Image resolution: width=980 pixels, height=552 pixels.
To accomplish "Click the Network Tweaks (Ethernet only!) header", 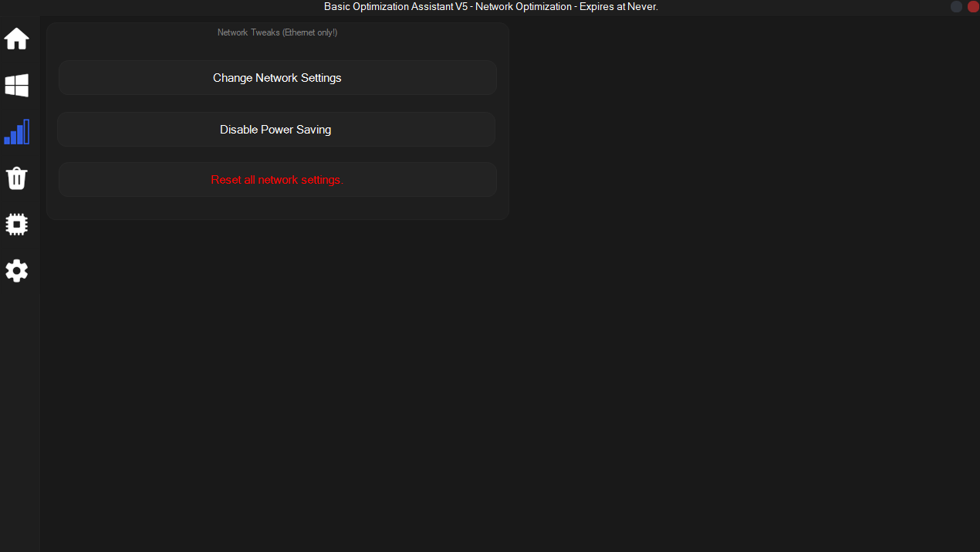I will pyautogui.click(x=277, y=32).
